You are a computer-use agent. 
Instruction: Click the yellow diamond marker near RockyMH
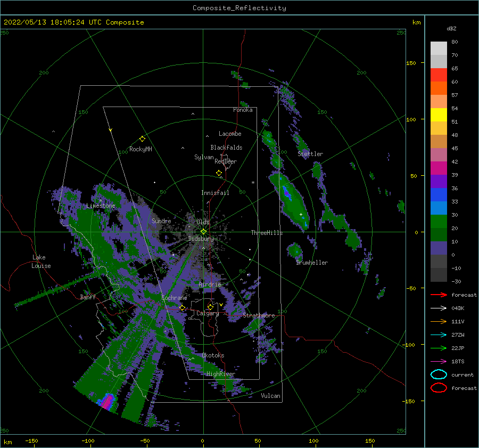[142, 139]
